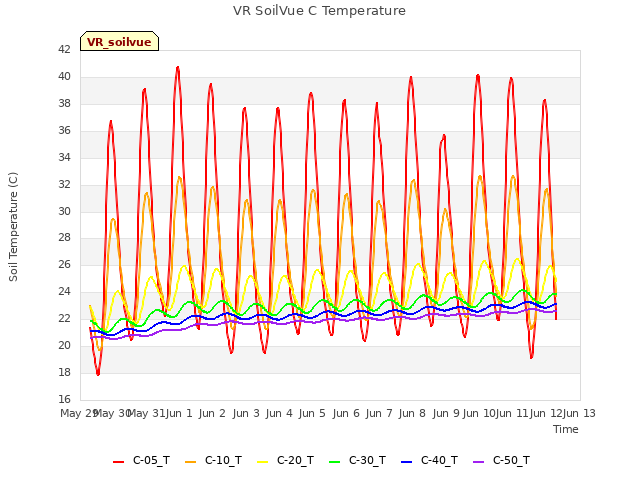
Task: Click the 30 y-axis tick label
Action: pyautogui.click(x=64, y=211)
